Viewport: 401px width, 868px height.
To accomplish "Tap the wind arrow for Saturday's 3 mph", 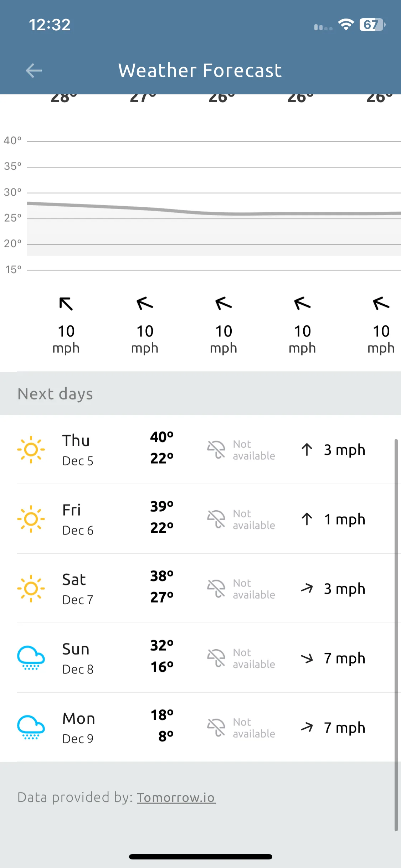I will [307, 588].
